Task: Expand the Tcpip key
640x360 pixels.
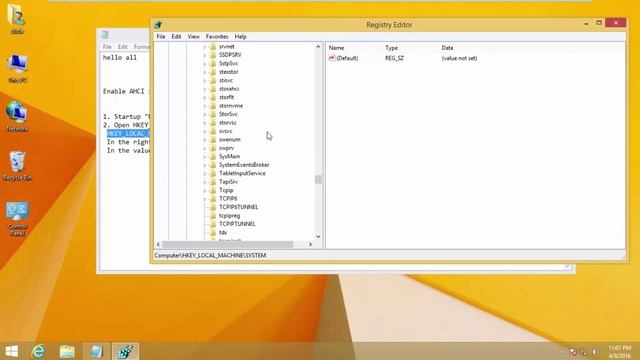Action: [x=205, y=190]
